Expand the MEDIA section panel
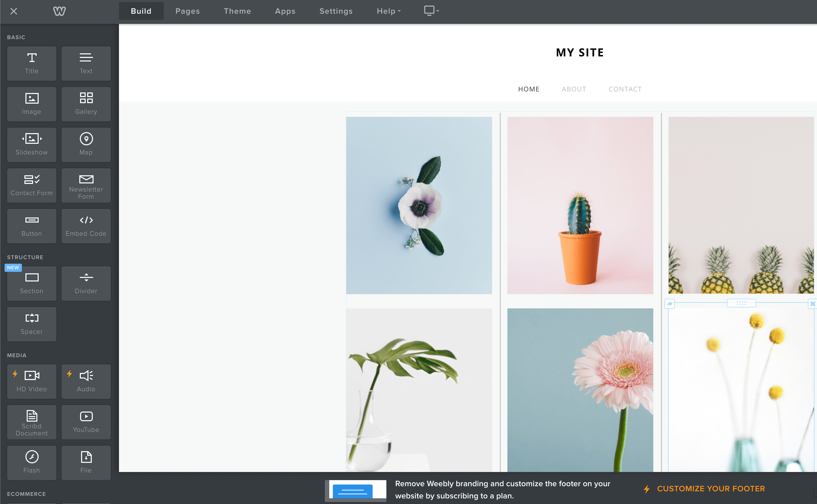This screenshot has height=504, width=817. [16, 355]
